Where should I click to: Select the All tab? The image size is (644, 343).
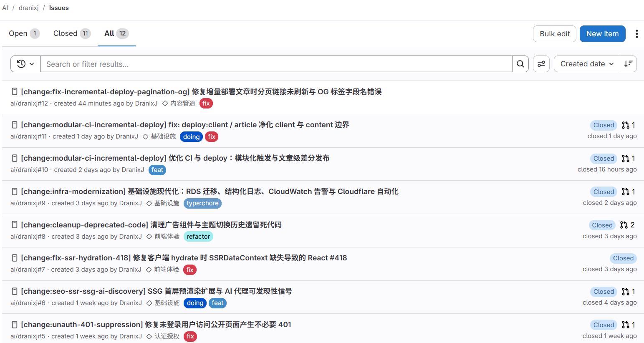116,33
